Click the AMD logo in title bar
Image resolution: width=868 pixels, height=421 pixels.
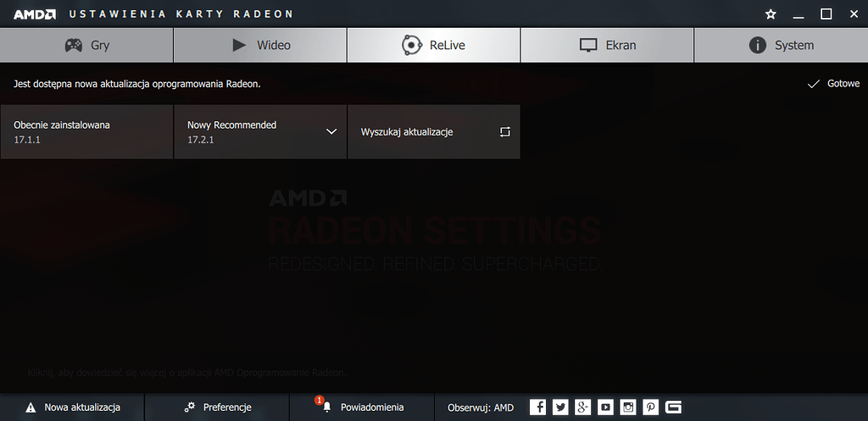(x=35, y=14)
